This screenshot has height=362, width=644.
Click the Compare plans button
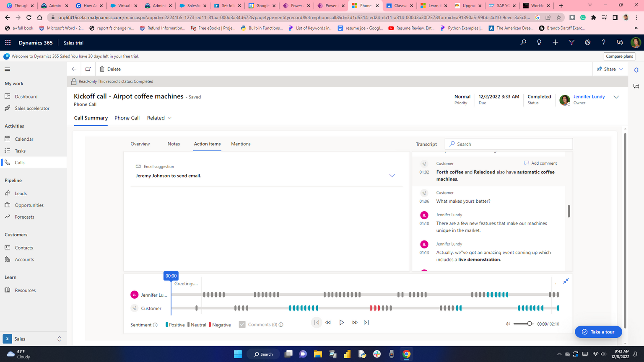click(619, 56)
